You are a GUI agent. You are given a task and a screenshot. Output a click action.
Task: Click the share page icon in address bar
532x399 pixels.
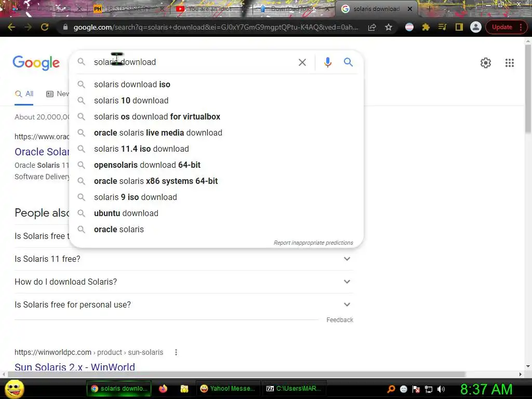coord(372,27)
